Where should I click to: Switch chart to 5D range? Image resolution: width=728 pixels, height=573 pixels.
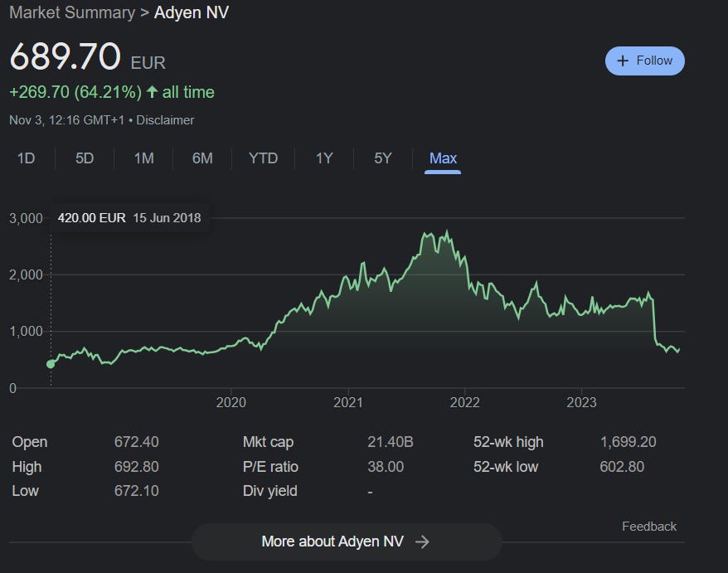coord(85,158)
